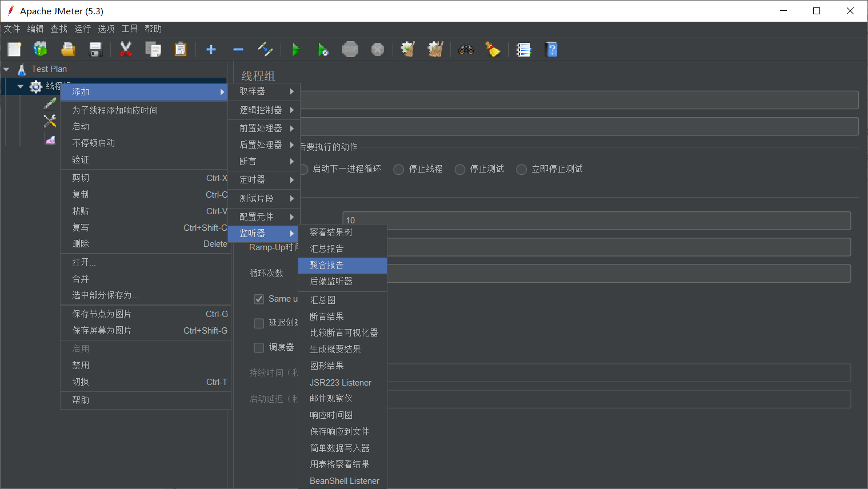The width and height of the screenshot is (868, 489).
Task: Choose 为子线程添加响应时间 context entry
Action: (x=145, y=110)
